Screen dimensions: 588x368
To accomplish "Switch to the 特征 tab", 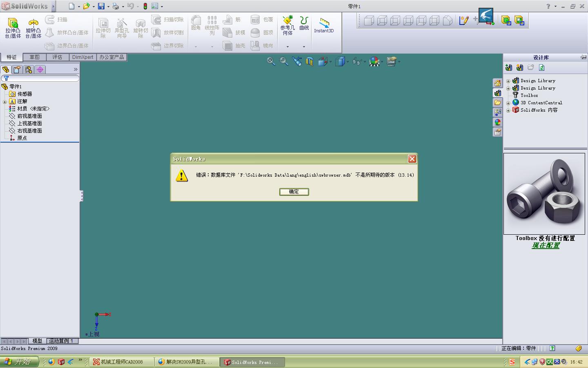I will tap(11, 57).
